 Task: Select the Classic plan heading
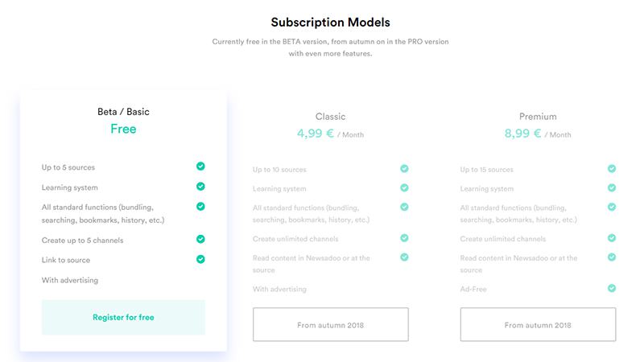click(x=330, y=117)
